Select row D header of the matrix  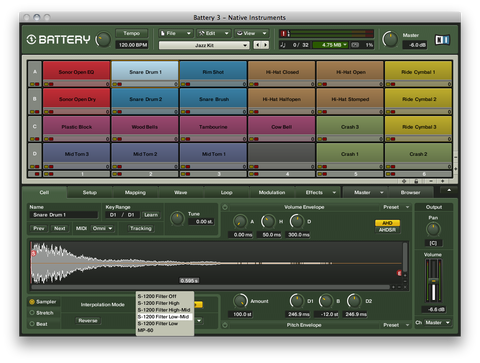pos(35,154)
